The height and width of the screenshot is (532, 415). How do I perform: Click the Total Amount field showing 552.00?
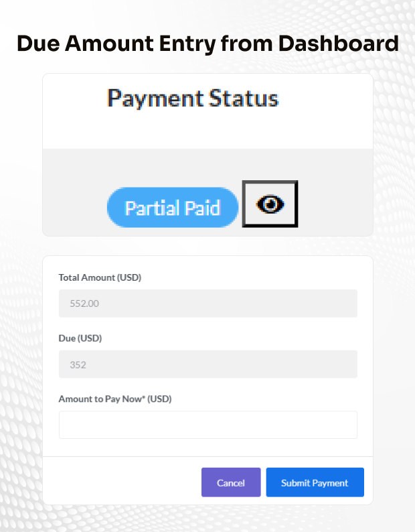click(x=207, y=304)
